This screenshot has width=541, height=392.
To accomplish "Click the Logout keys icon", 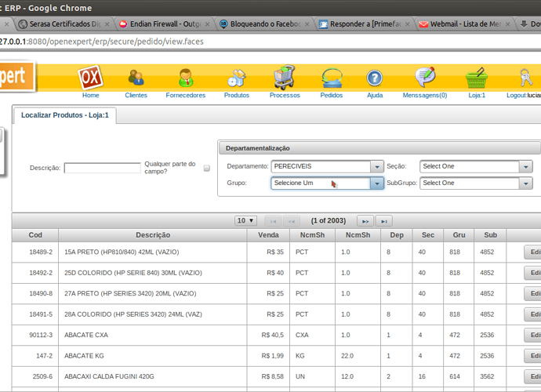I will pyautogui.click(x=526, y=78).
